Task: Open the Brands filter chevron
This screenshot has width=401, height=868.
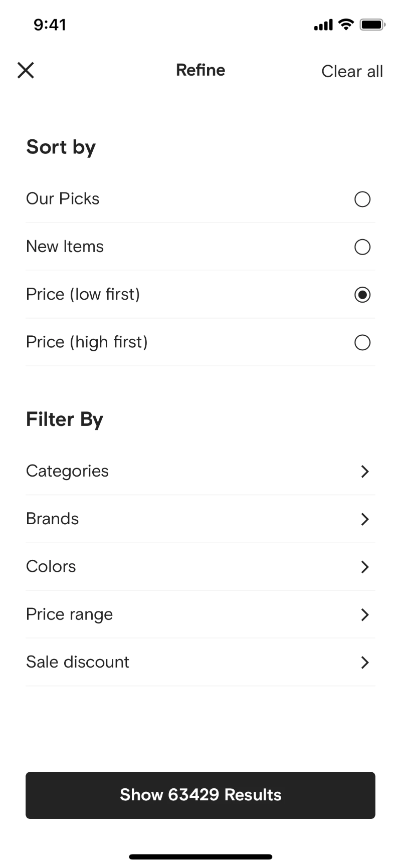Action: coord(365,519)
